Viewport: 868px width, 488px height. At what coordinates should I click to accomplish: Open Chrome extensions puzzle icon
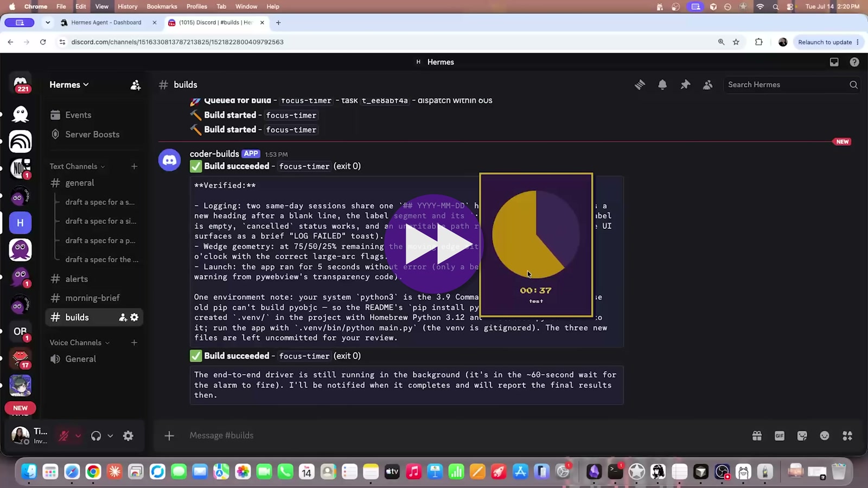point(759,42)
